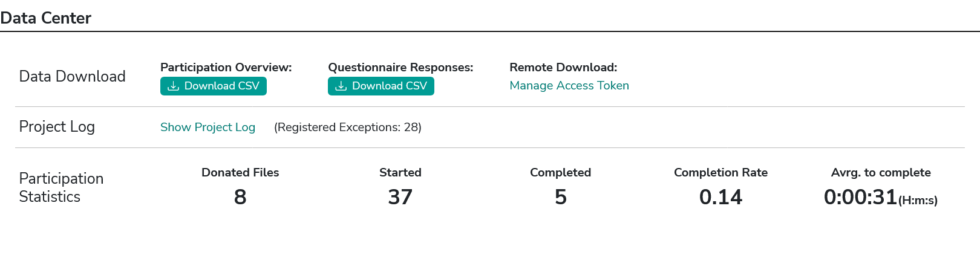Click the Remote Download label
Image resolution: width=980 pixels, height=255 pixels.
tap(563, 68)
